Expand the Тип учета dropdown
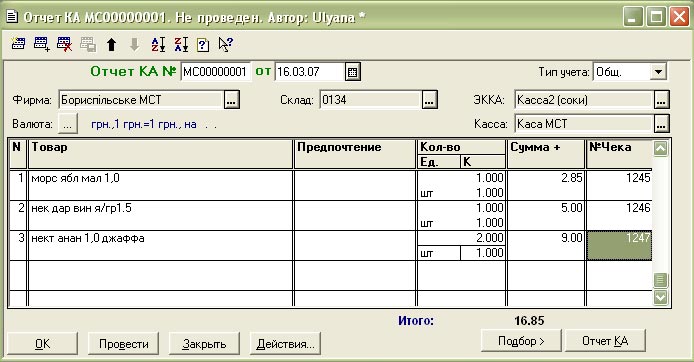Screen dimensions: 694x362 658,72
